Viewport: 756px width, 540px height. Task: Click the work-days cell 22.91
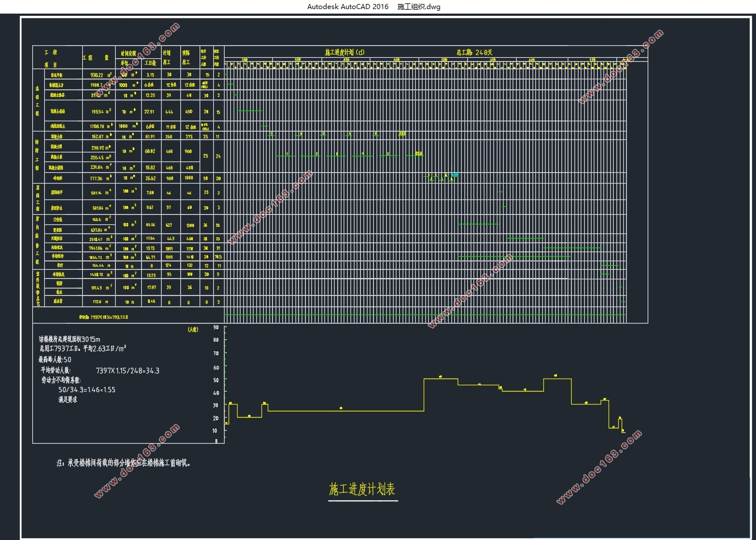[150, 112]
